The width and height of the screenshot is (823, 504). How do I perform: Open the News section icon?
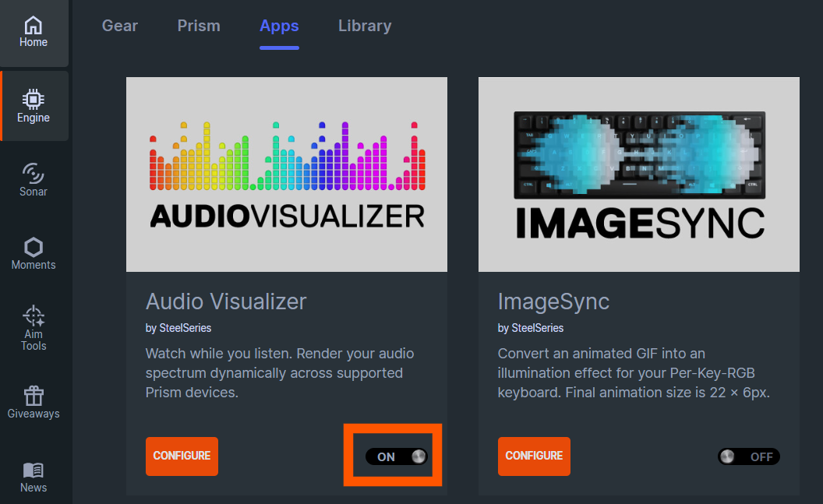[x=34, y=470]
